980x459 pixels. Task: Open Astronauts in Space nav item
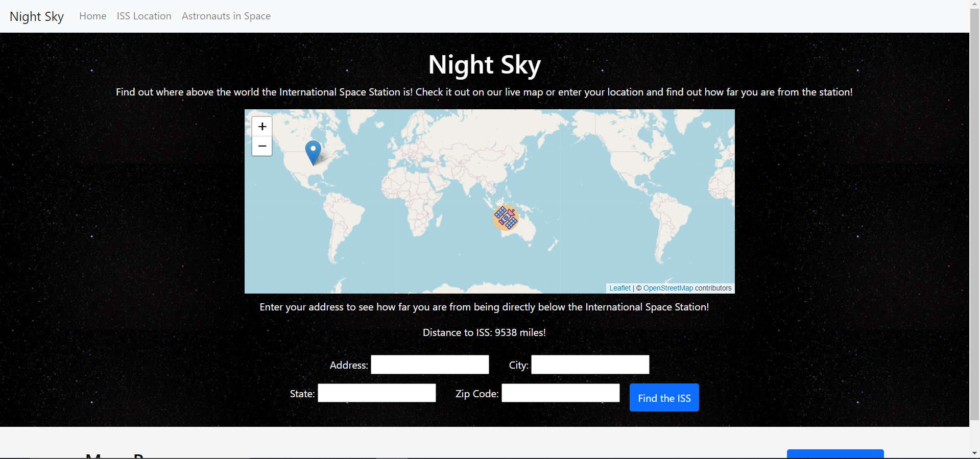[x=226, y=16]
